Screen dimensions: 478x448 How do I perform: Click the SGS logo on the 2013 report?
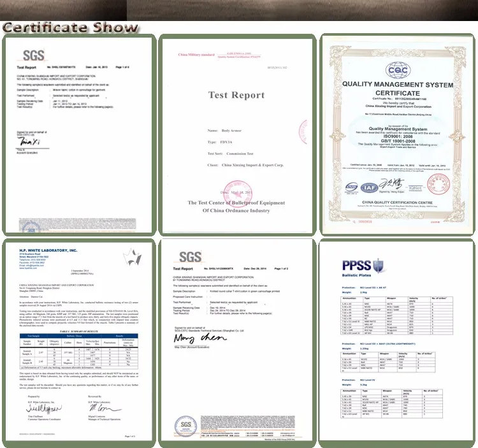[34, 55]
